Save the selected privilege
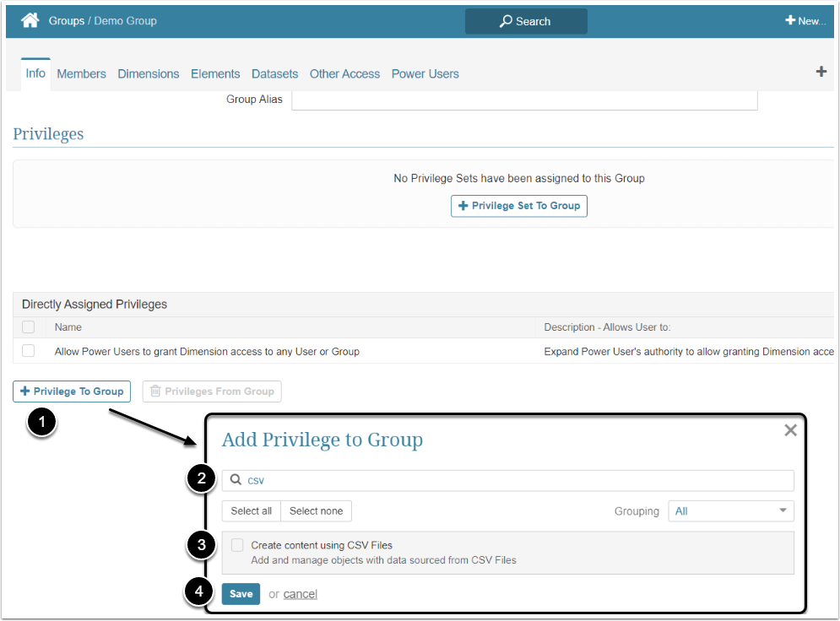The height and width of the screenshot is (621, 840). coord(241,594)
